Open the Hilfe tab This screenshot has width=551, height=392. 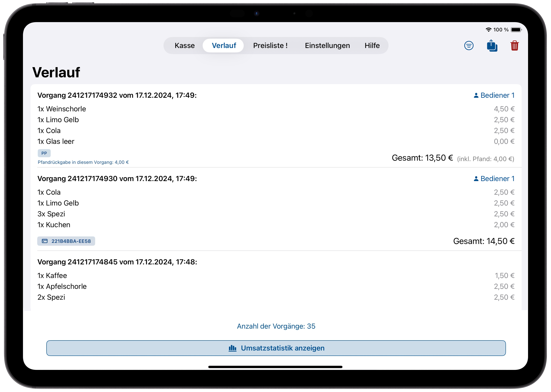click(x=372, y=46)
